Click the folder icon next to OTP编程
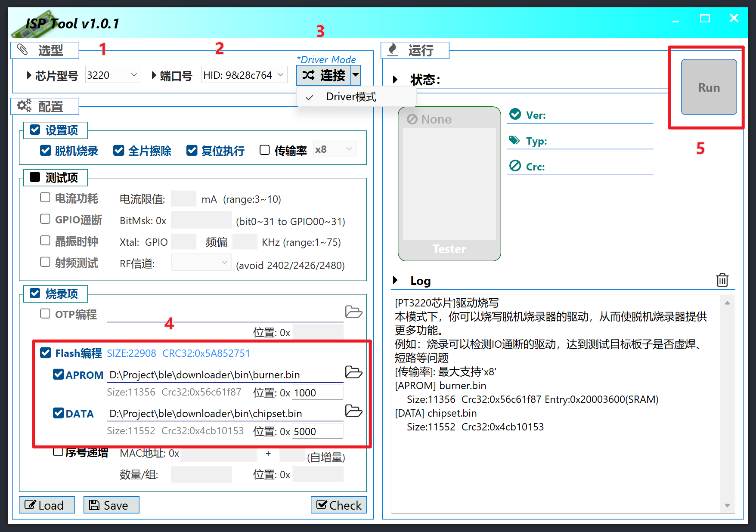The image size is (756, 532). point(353,312)
